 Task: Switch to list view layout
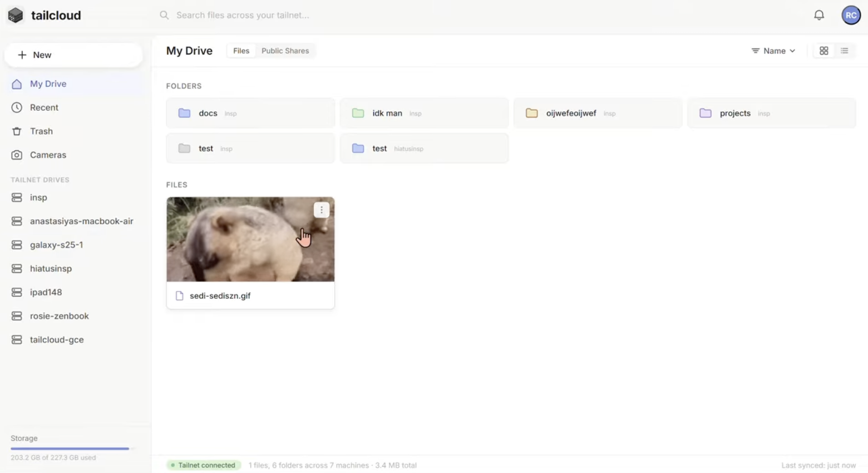(x=844, y=51)
